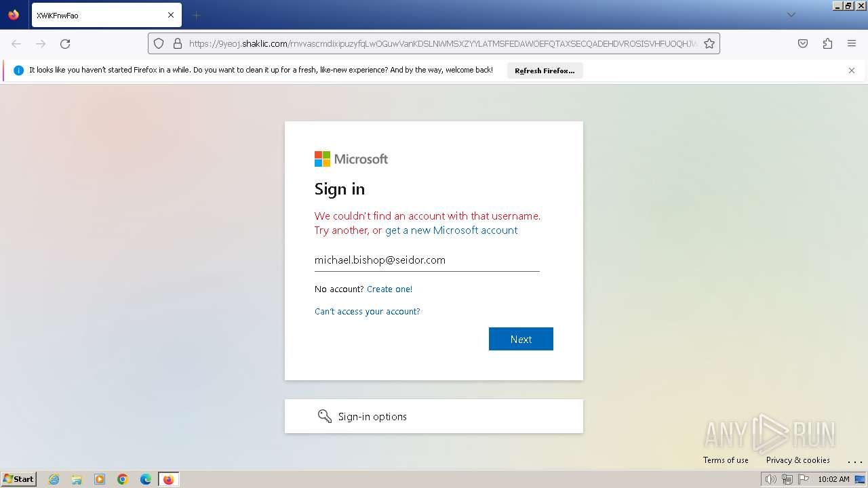868x488 pixels.
Task: Follow the get a new Microsoft account link
Action: pos(451,230)
